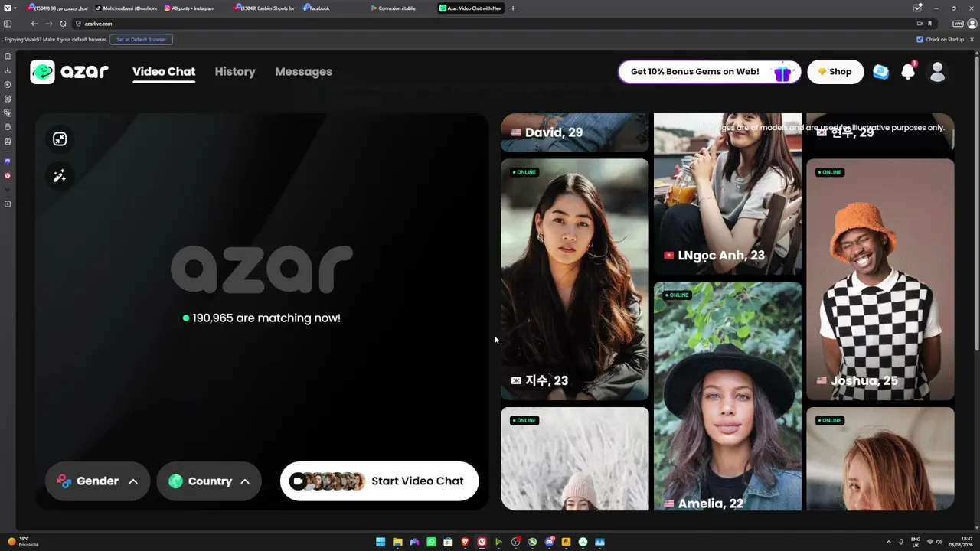The width and height of the screenshot is (980, 551).
Task: Click Get 10% Bonus Gems on Web banner
Action: pos(710,72)
